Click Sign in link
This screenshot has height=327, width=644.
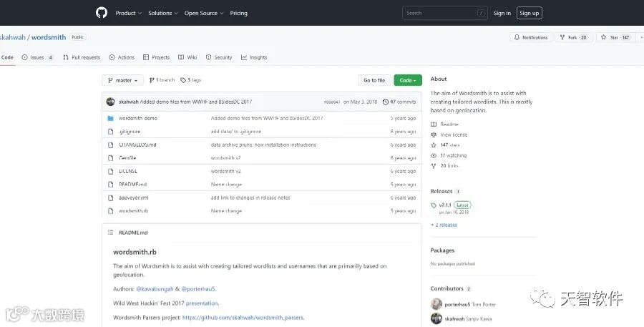pos(502,13)
